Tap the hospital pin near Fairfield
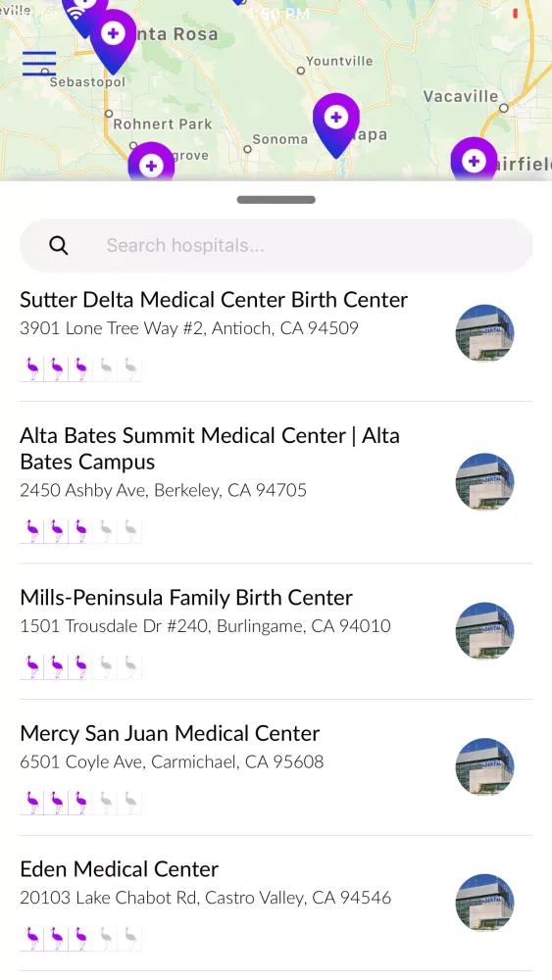 point(474,160)
